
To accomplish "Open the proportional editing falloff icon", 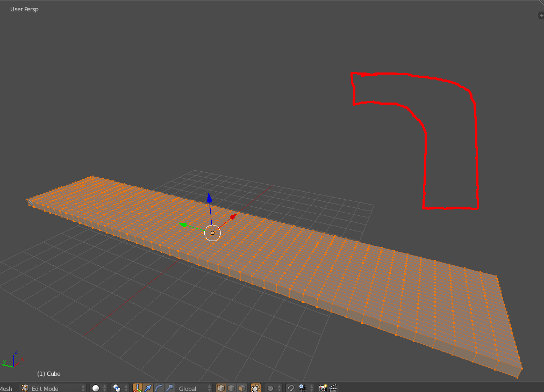I will 270,388.
